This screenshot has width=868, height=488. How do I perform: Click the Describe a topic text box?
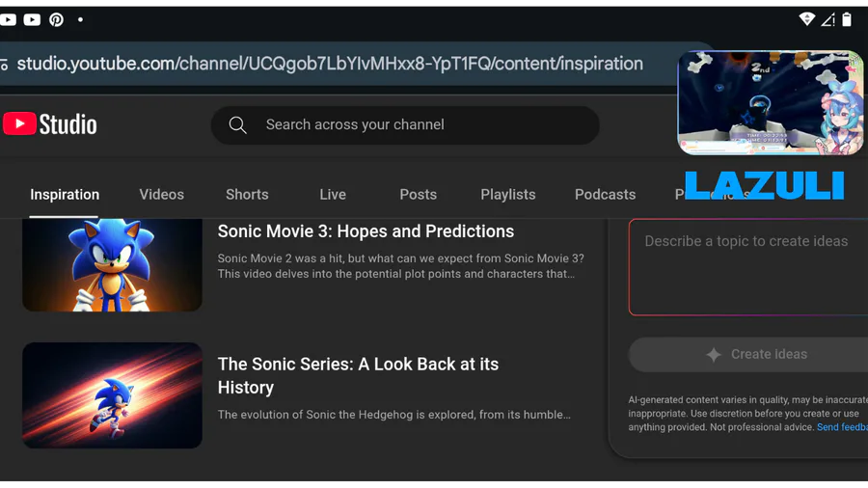(747, 267)
